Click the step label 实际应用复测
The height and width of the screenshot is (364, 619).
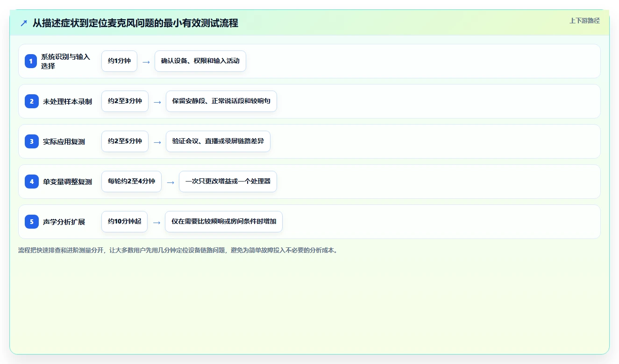pos(64,141)
